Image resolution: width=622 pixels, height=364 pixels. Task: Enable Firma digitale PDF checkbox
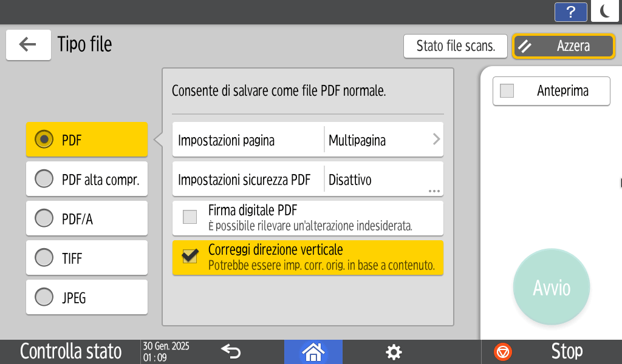click(190, 217)
